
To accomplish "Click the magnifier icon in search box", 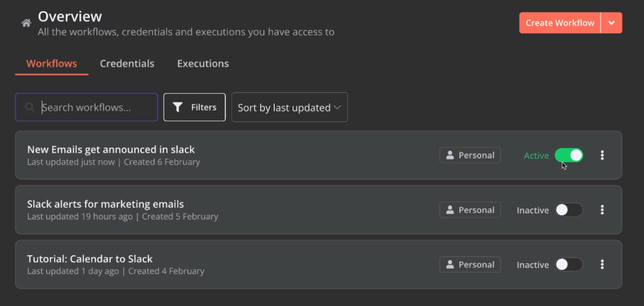I will coord(30,107).
